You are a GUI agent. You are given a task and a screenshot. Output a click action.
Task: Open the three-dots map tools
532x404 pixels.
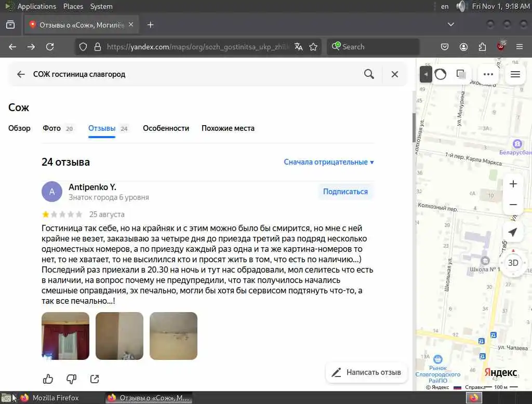point(488,74)
